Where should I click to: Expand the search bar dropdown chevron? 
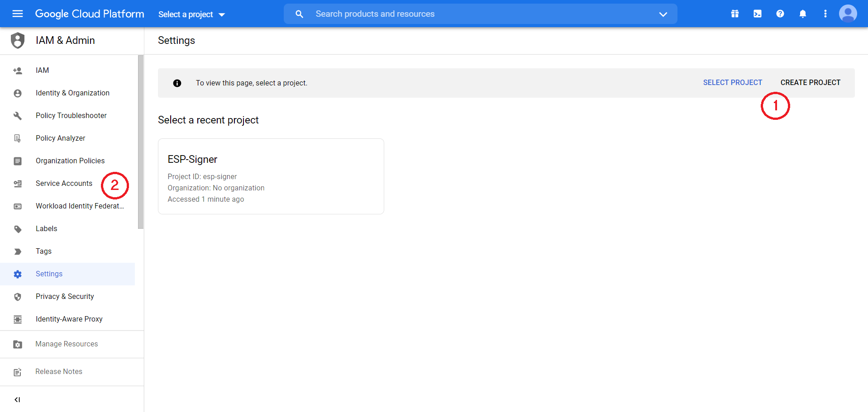coord(663,14)
